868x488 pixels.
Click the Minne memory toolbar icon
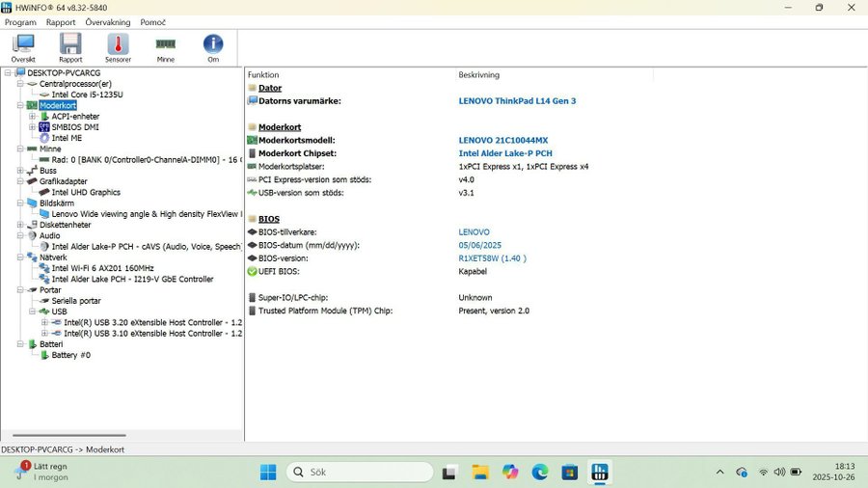click(166, 47)
